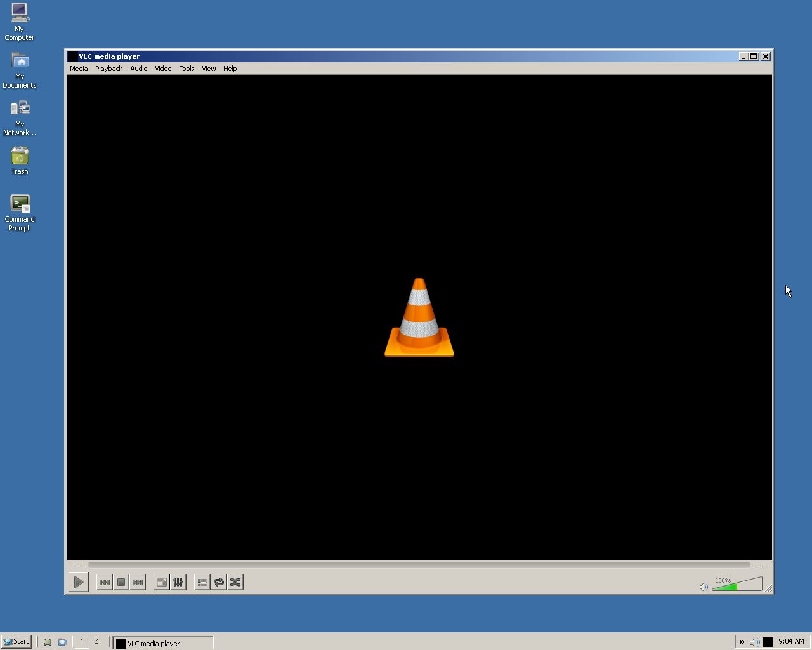
Task: Open the Trash on the desktop
Action: pos(19,157)
